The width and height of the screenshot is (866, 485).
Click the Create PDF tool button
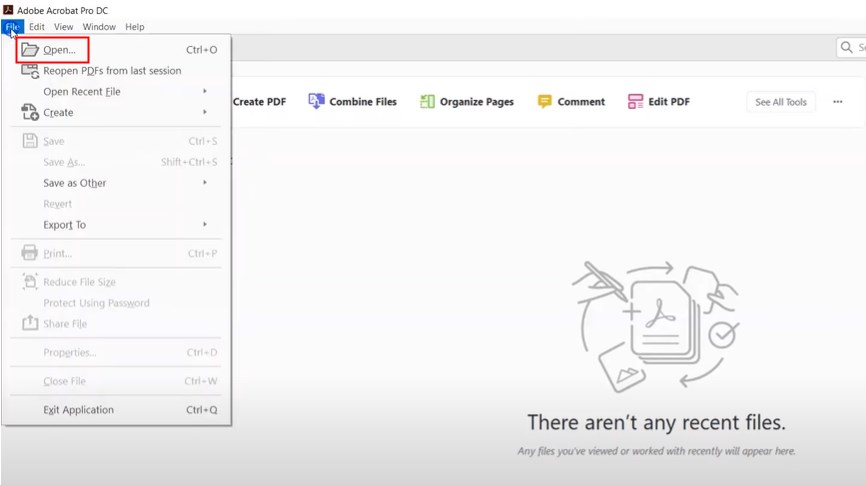258,101
